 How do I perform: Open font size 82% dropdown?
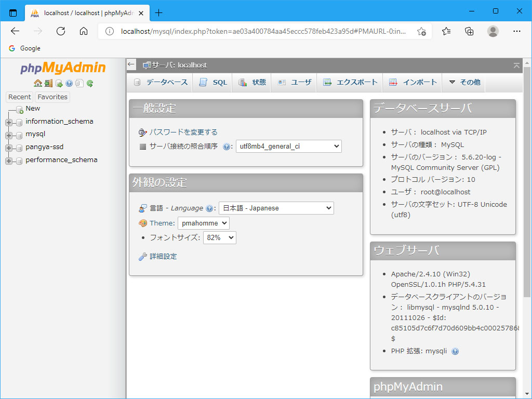(x=220, y=237)
